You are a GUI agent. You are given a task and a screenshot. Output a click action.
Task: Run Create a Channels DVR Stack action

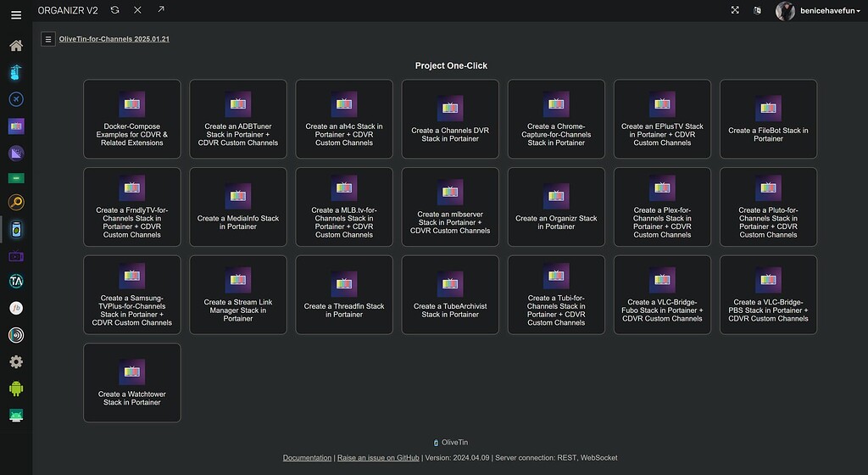coord(450,119)
